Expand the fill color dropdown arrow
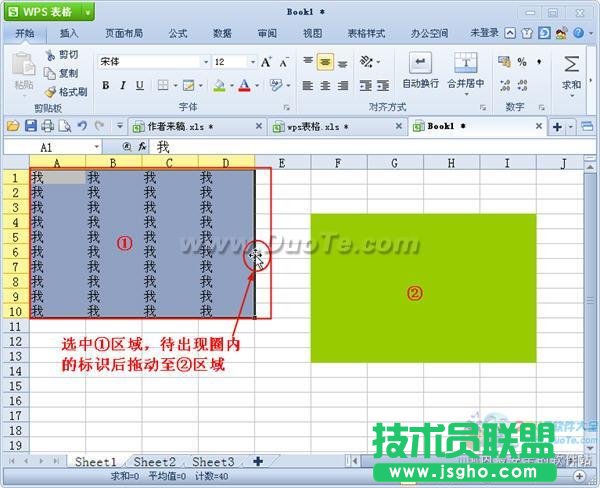This screenshot has width=600, height=488. coord(232,85)
